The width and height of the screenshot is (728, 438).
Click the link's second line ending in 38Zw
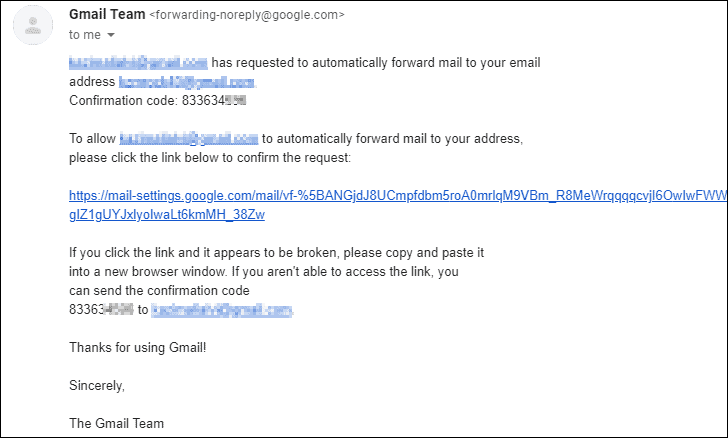point(167,215)
